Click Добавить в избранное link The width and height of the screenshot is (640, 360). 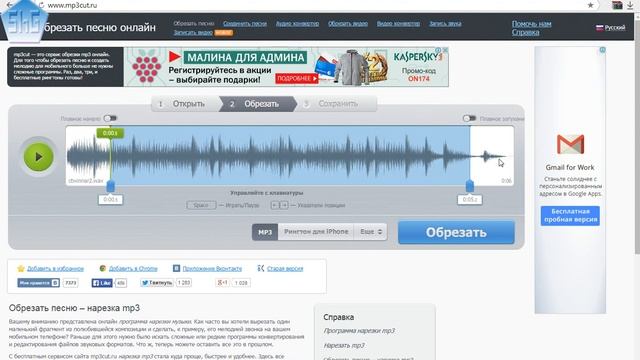tap(55, 269)
